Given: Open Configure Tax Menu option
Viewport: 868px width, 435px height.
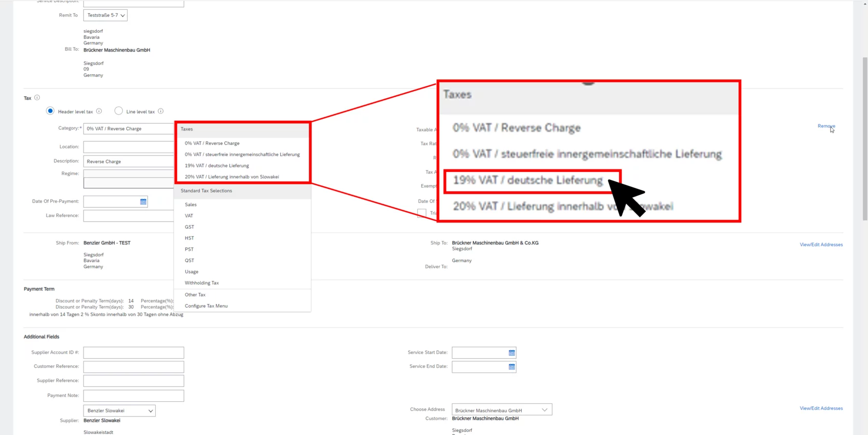Looking at the screenshot, I should [206, 306].
